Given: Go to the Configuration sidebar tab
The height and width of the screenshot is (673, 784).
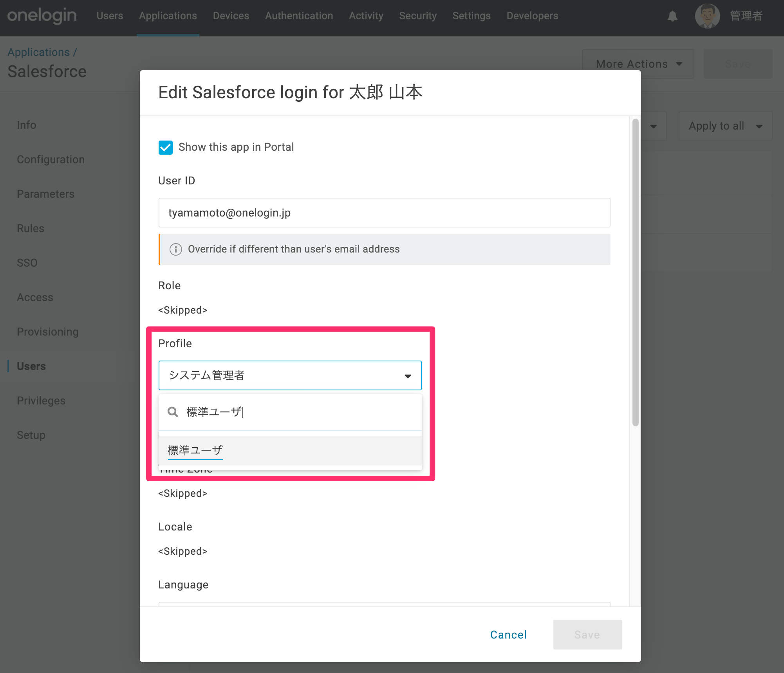Looking at the screenshot, I should (x=51, y=159).
